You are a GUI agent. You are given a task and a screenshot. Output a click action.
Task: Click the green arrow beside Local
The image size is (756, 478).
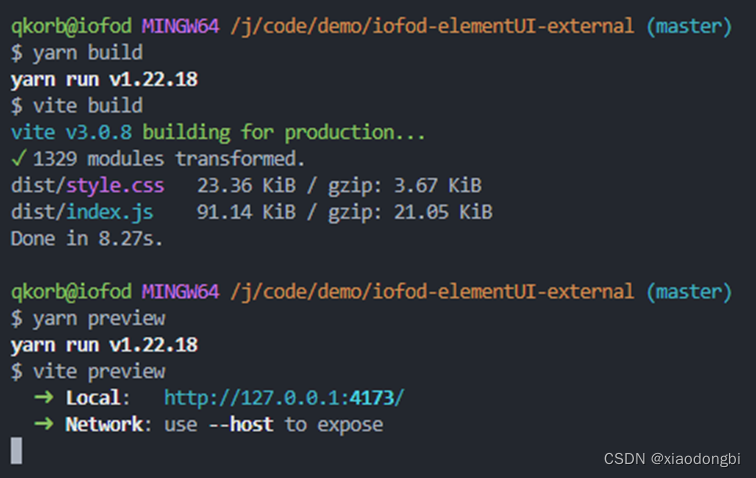[44, 397]
